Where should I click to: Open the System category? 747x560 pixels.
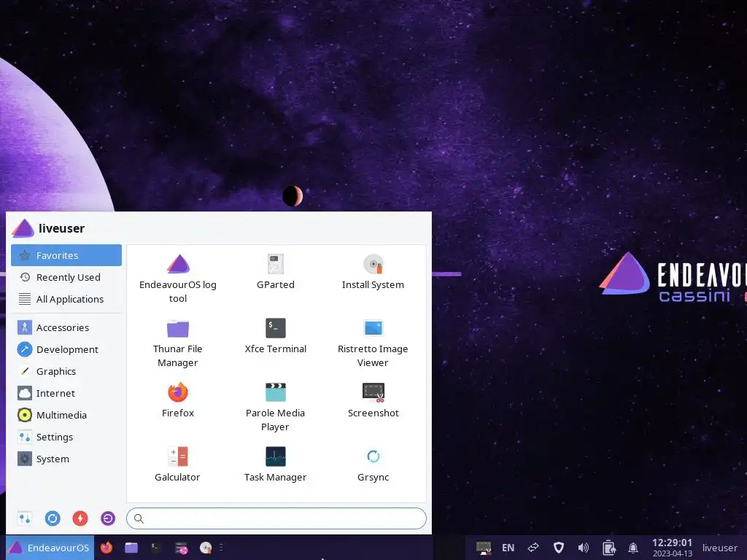66,459
